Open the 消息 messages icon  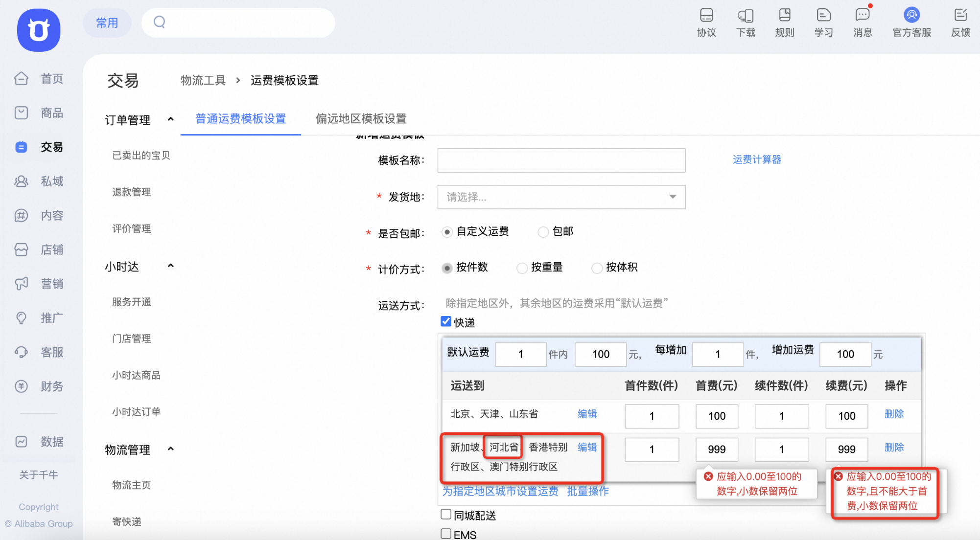coord(863,22)
